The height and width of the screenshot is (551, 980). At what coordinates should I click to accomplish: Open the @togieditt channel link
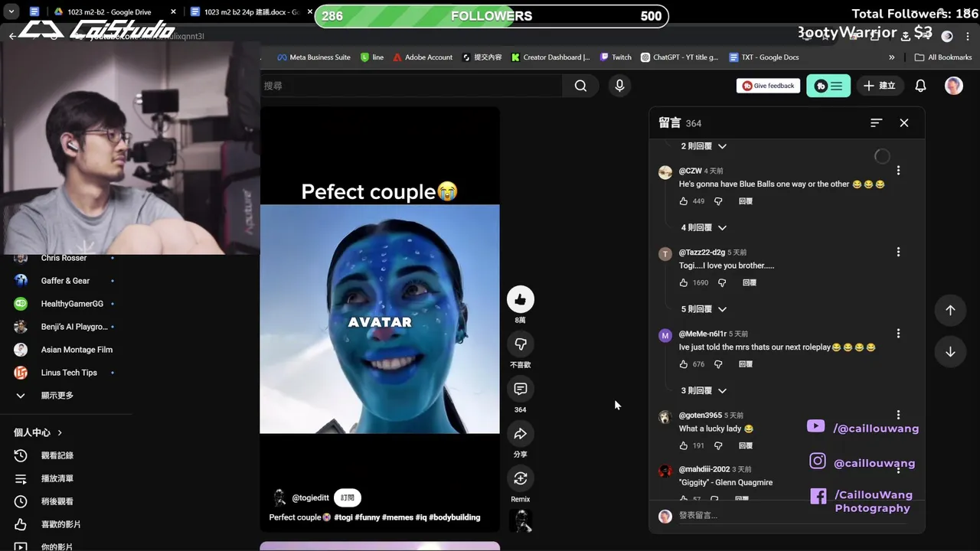310,497
